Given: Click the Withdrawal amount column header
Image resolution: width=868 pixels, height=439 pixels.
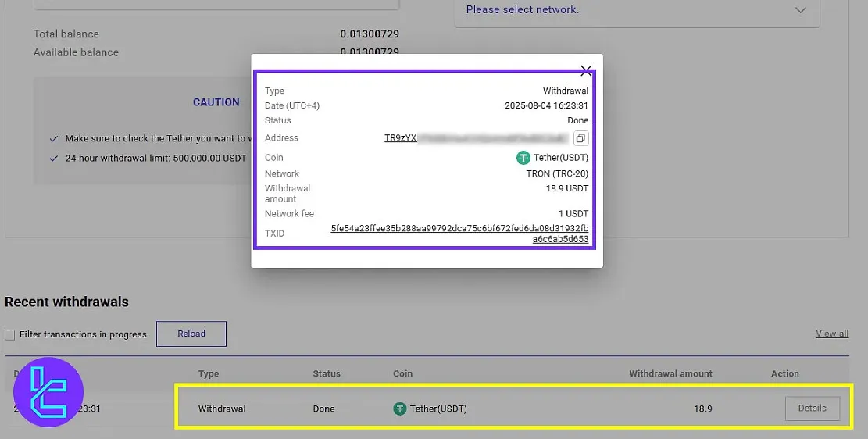Looking at the screenshot, I should pos(670,373).
